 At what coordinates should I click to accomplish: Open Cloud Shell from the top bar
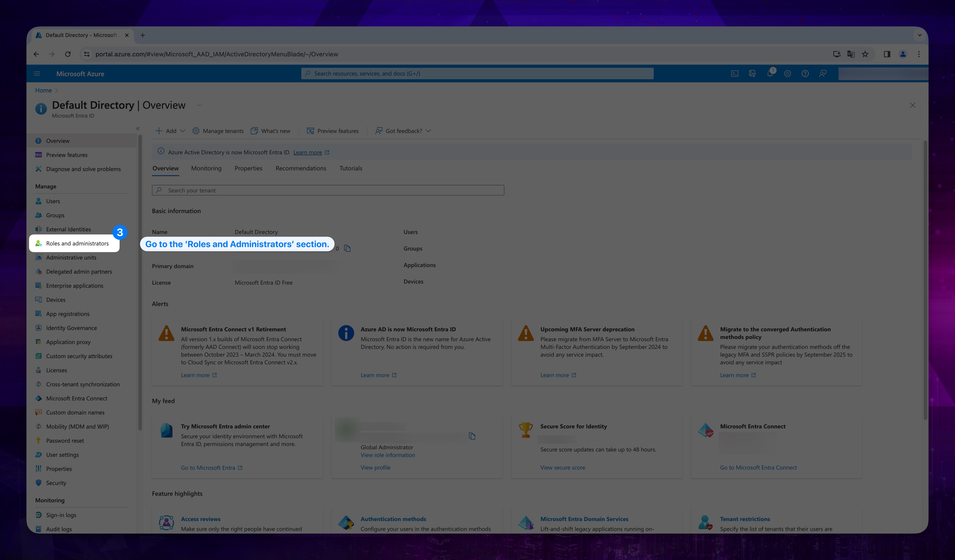(735, 74)
